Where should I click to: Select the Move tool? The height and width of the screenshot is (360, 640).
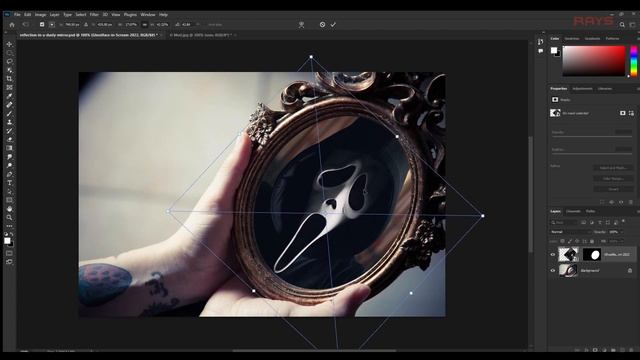[9, 44]
